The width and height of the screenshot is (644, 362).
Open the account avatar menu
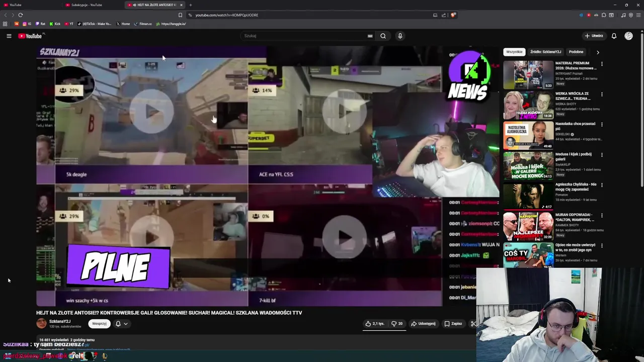tap(628, 36)
